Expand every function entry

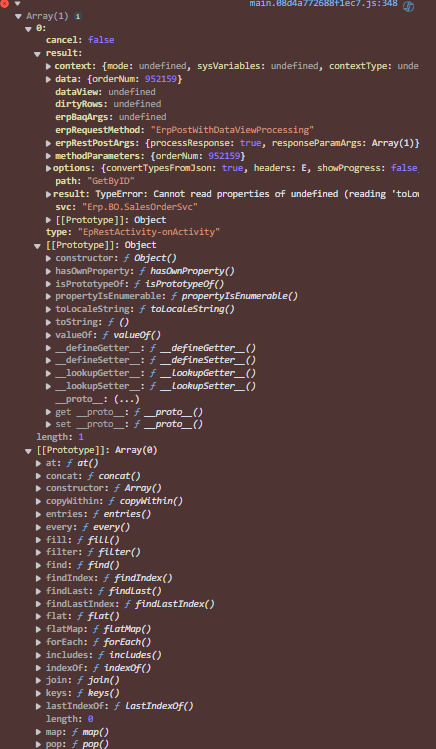point(39,527)
